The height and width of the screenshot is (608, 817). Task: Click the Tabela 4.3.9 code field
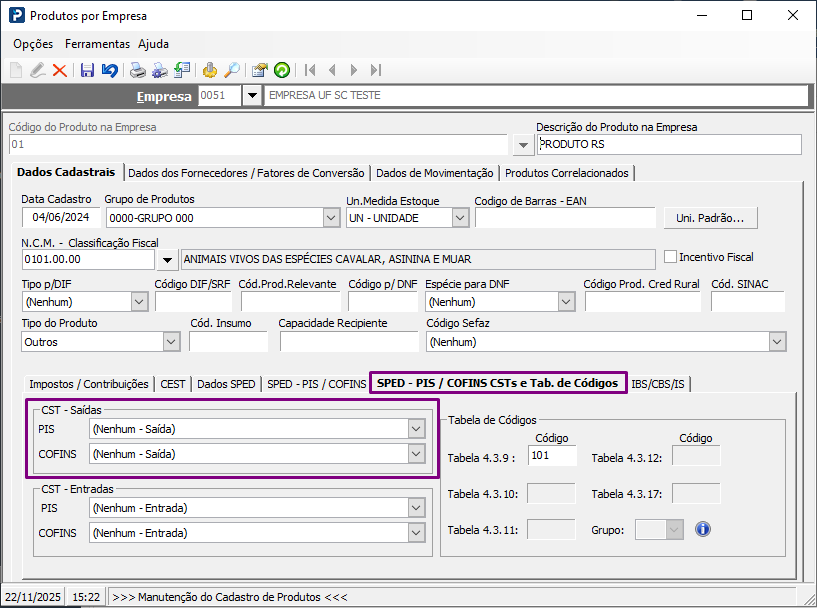click(x=553, y=457)
